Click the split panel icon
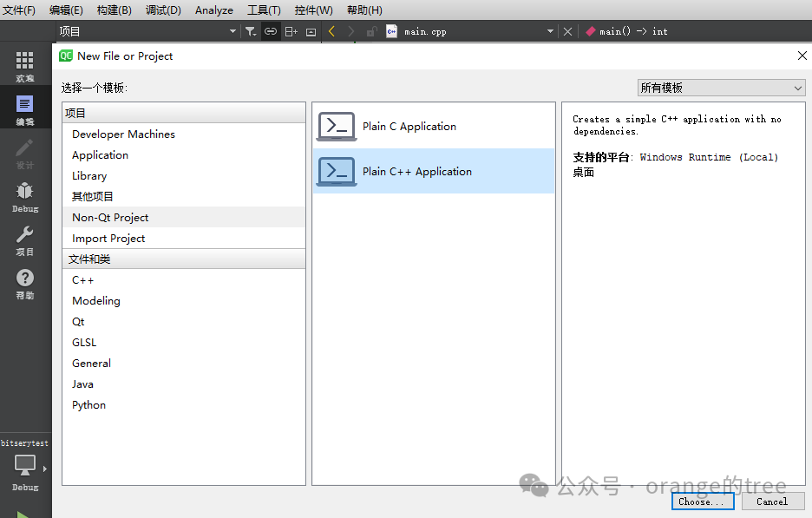The width and height of the screenshot is (812, 518). click(291, 31)
